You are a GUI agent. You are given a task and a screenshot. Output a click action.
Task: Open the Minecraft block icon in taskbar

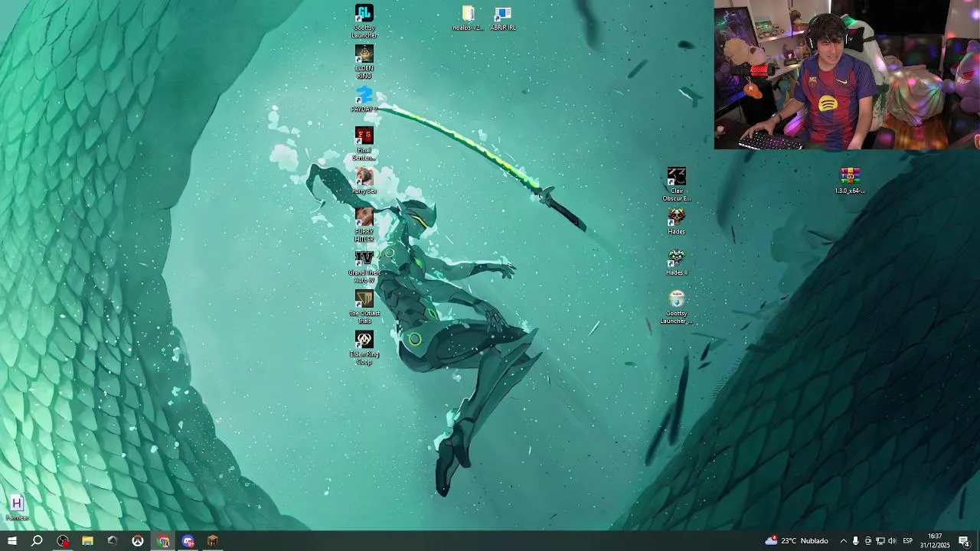(213, 541)
